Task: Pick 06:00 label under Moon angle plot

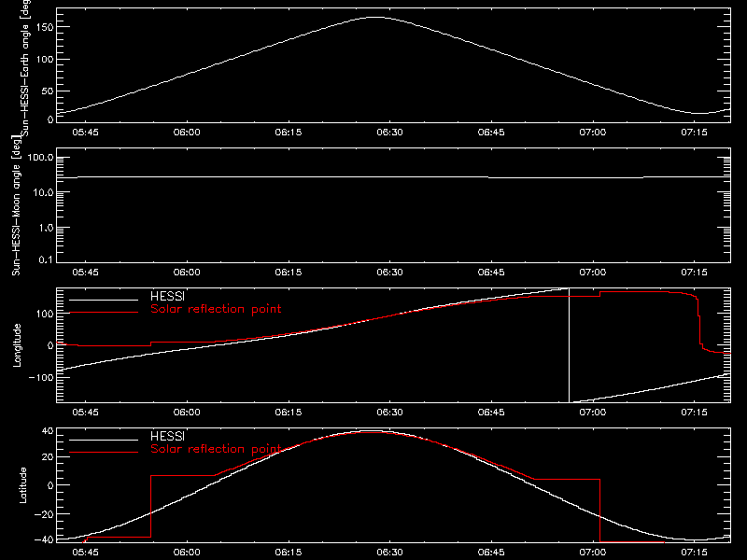Action: coord(187,273)
